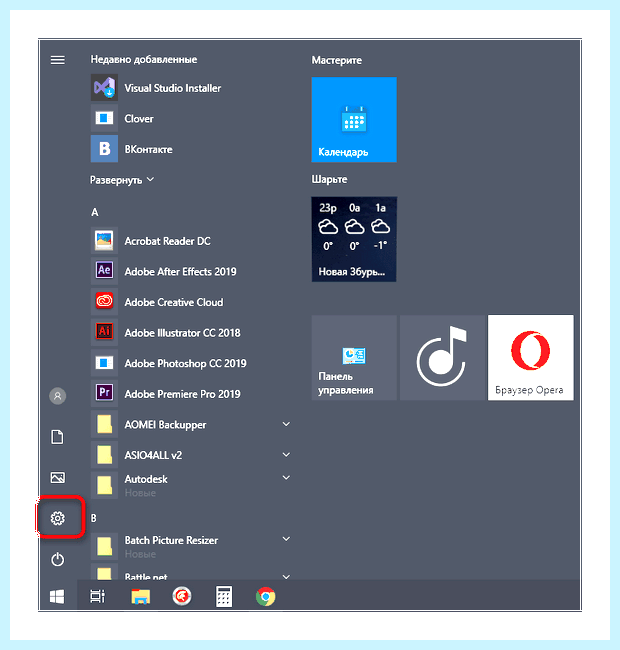Click the Мастерите group title
620x650 pixels.
[337, 61]
